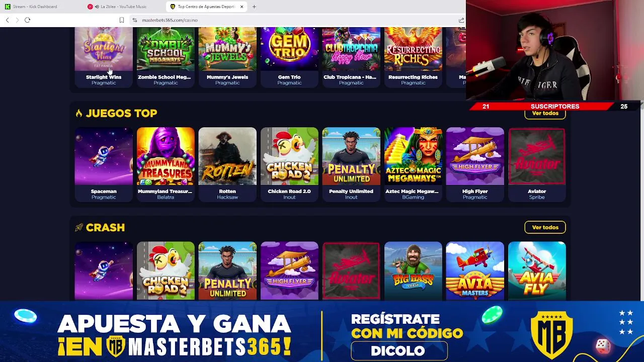This screenshot has width=644, height=362.
Task: Open the Gem Trio slot thumbnail
Action: pos(289,49)
